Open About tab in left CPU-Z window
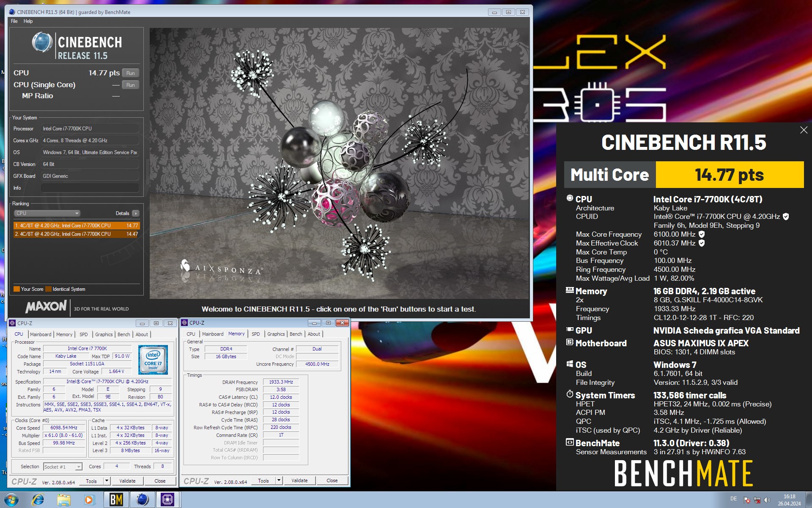The image size is (812, 508). 142,334
